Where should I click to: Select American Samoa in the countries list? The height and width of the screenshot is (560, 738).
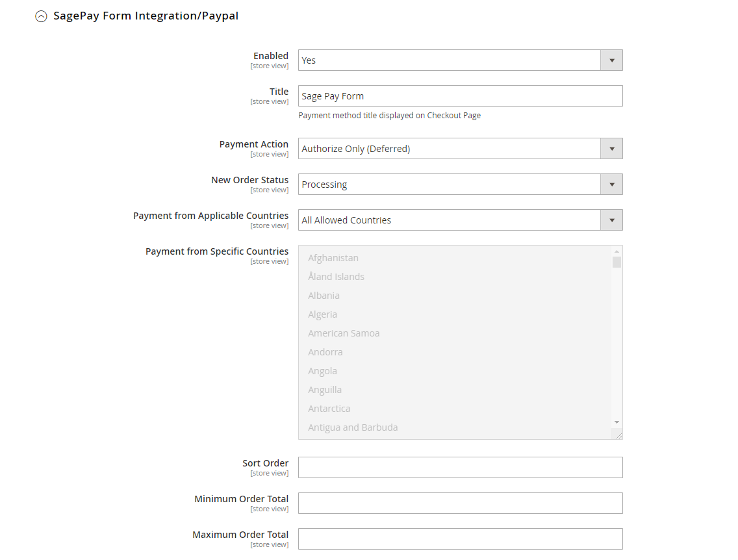pos(344,333)
